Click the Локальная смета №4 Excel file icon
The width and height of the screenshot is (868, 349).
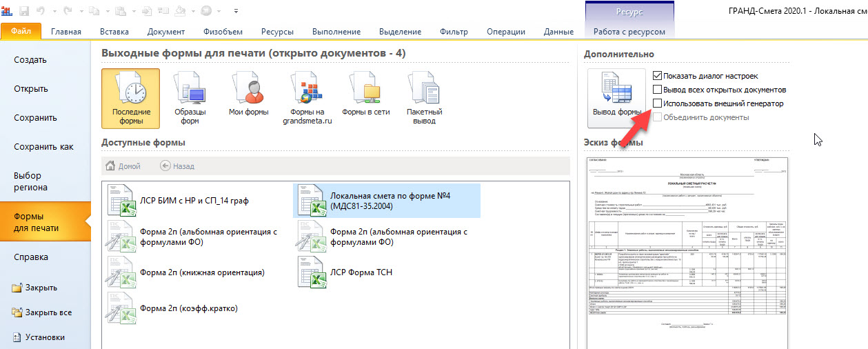[311, 201]
